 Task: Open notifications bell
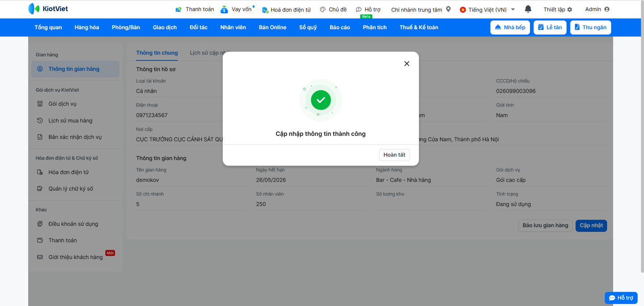point(528,9)
